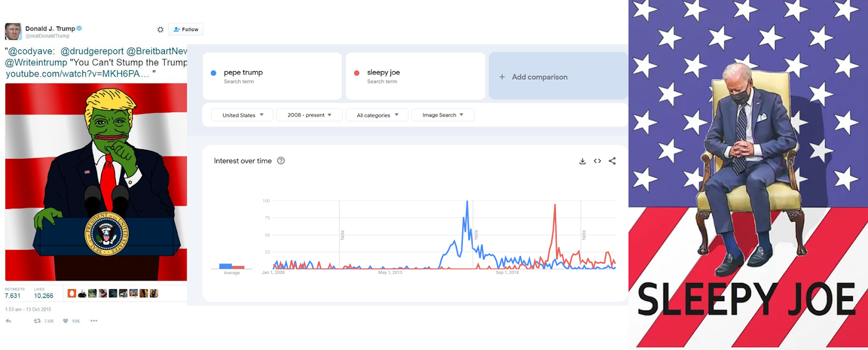The height and width of the screenshot is (350, 868).
Task: Open the Image Search type dropdown
Action: [443, 115]
